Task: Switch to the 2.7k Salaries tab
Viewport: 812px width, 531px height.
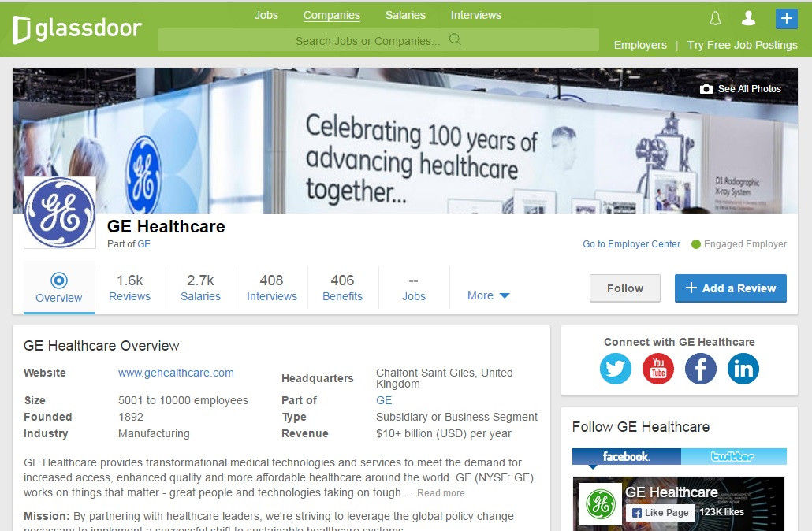Action: point(200,288)
